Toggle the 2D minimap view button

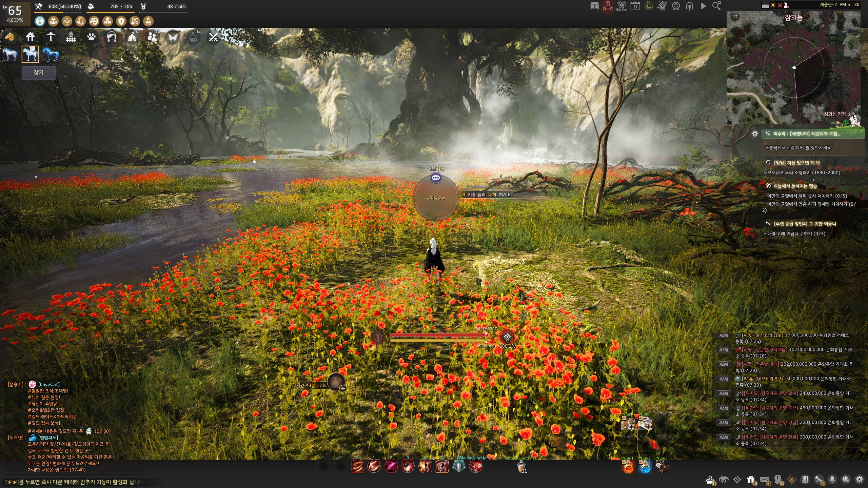(735, 17)
